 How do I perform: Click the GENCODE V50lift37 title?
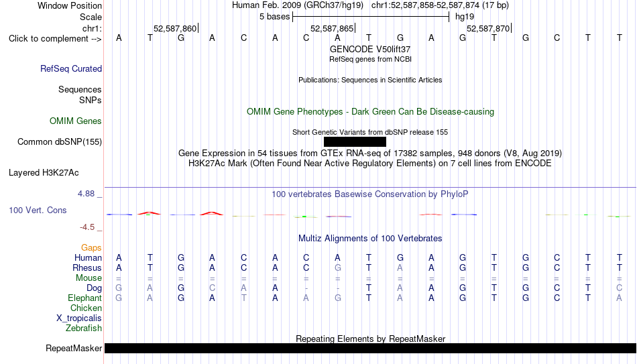click(370, 49)
